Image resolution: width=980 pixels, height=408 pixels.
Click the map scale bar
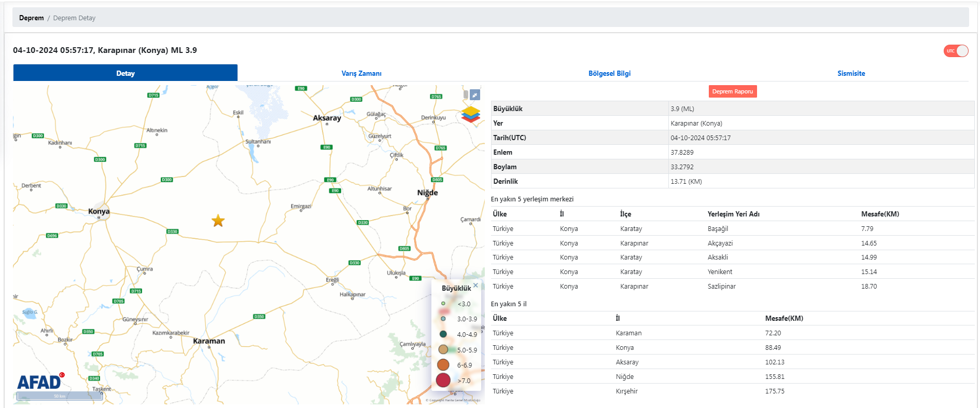pos(60,396)
